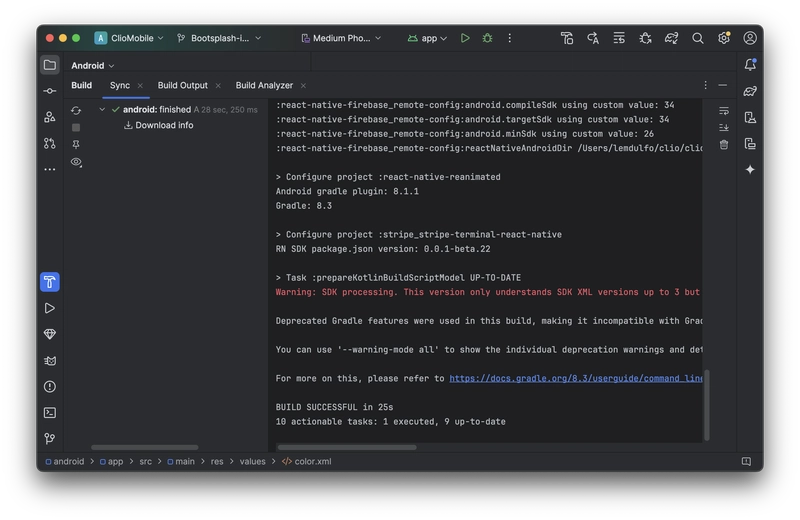Open Running Devices icon in right sidebar
Image resolution: width=800 pixels, height=520 pixels.
point(749,143)
